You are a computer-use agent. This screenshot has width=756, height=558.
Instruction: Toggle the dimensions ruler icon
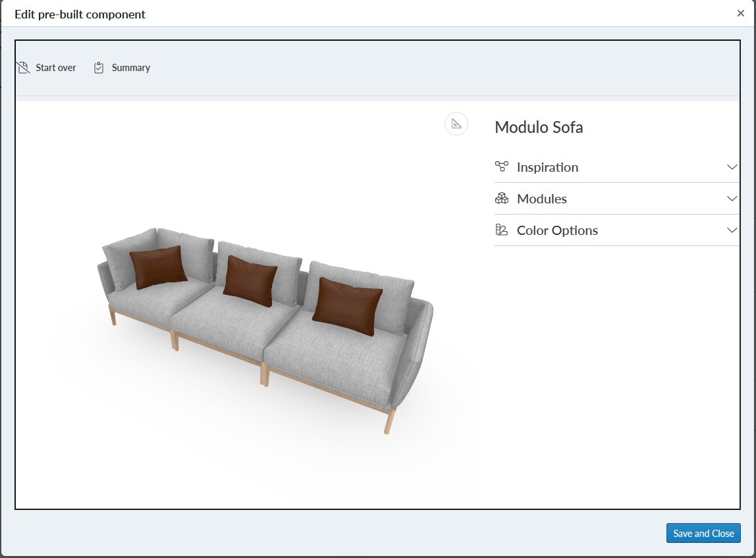(x=456, y=124)
